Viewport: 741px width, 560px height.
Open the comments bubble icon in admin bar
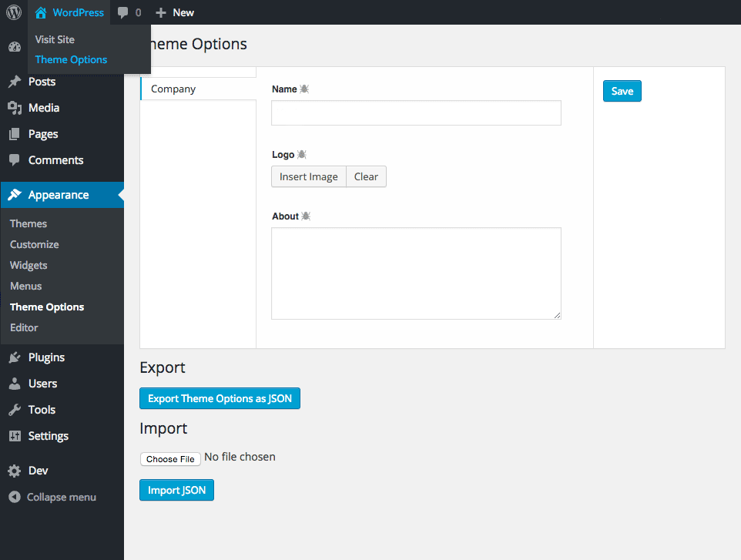123,13
